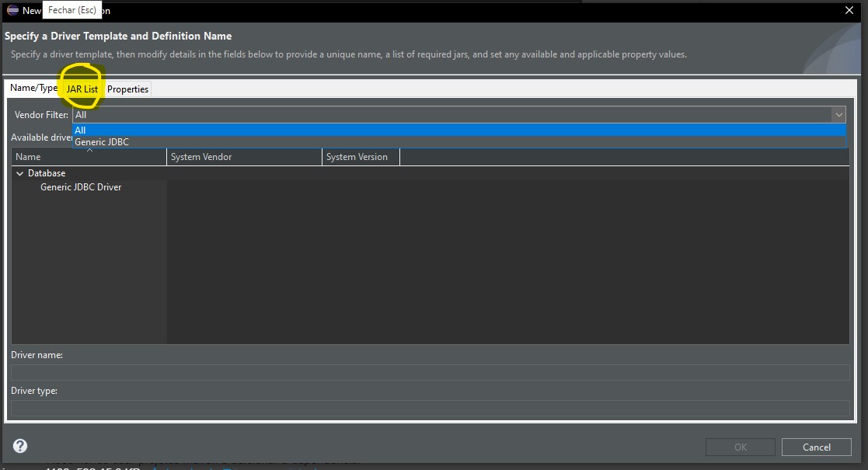
Task: Switch to the Properties tab
Action: 128,89
